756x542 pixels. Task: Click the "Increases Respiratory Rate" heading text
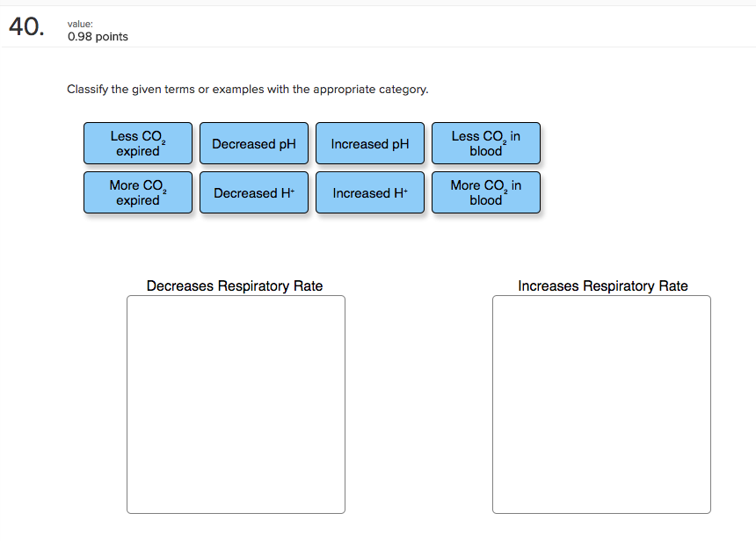click(x=603, y=286)
